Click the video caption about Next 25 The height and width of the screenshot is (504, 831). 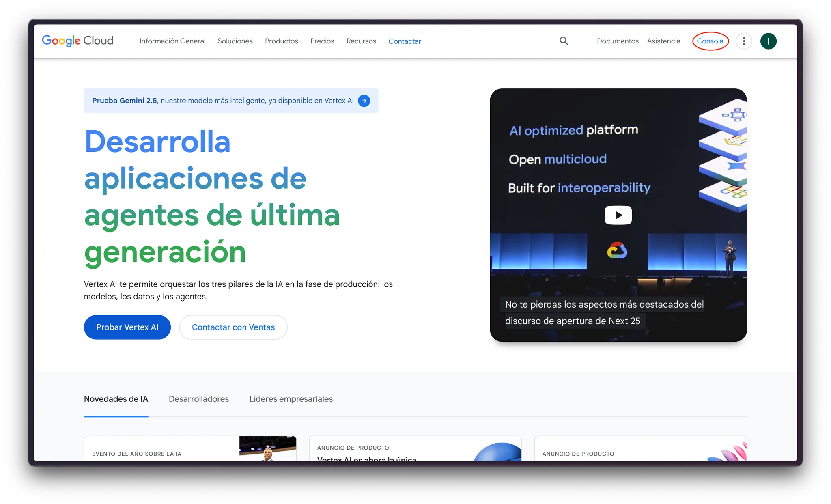point(604,312)
